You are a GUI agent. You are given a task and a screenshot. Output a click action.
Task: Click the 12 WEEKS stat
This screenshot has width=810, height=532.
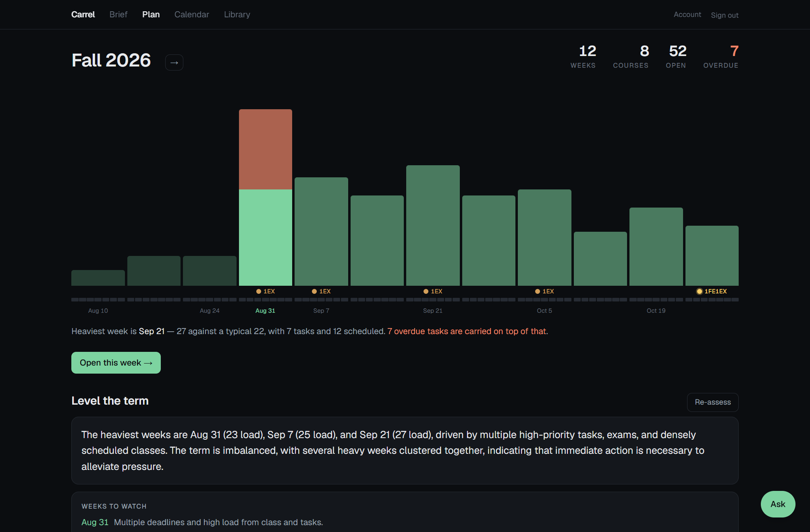(x=583, y=56)
